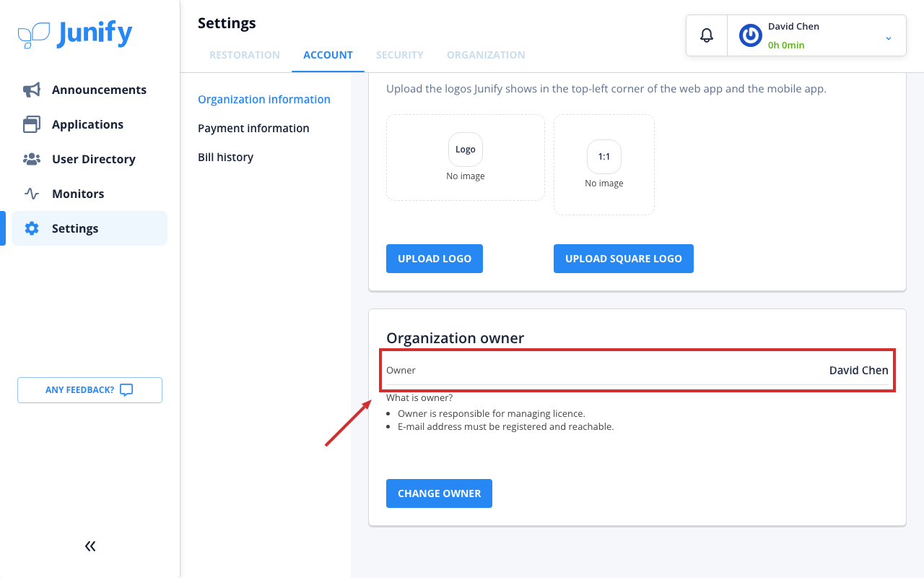Screen dimensions: 924x578
Task: Select Settings in the sidebar
Action: pos(90,228)
